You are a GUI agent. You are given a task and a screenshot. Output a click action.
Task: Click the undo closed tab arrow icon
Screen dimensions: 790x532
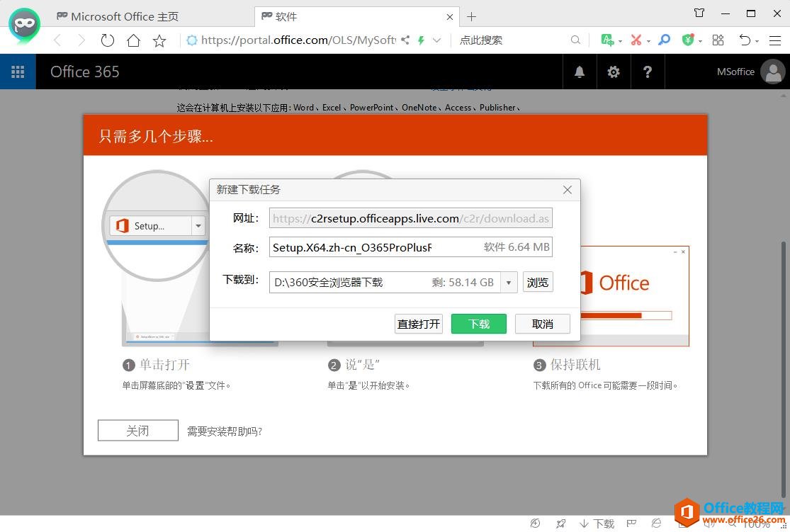745,40
